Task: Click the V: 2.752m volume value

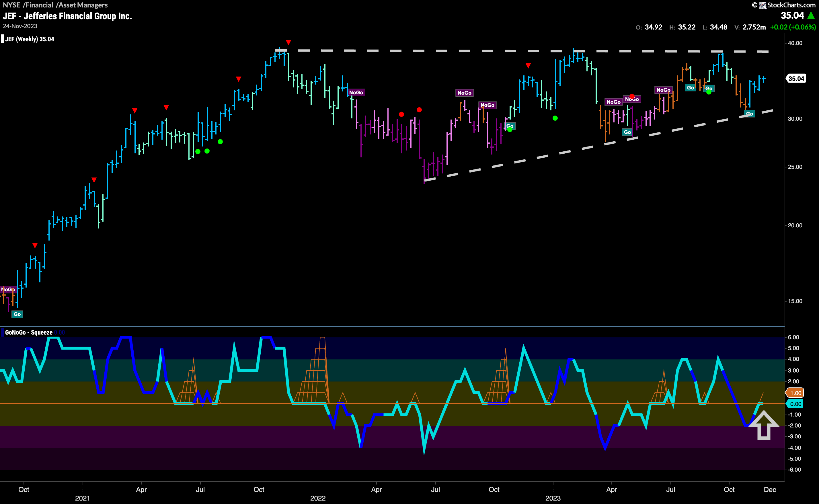Action: point(750,27)
